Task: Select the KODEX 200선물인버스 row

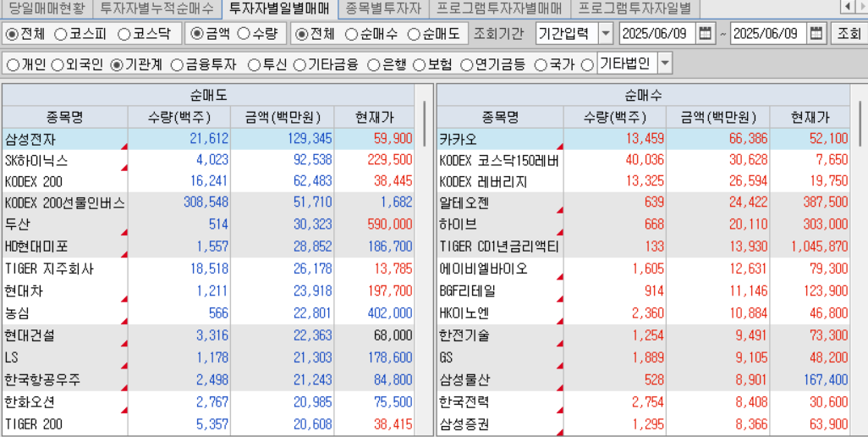Action: 208,203
